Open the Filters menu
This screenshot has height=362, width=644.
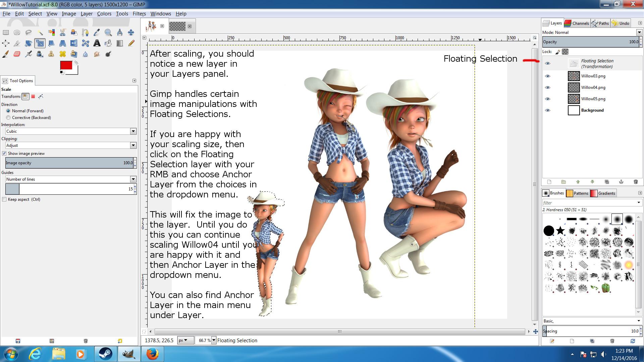coord(139,14)
